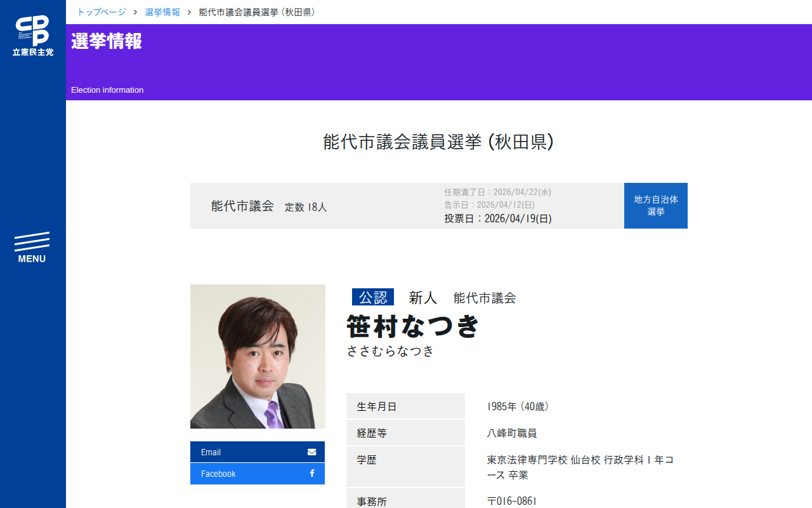Go to トップページ breadcrumb link
Viewport: 812px width, 508px height.
(x=101, y=12)
